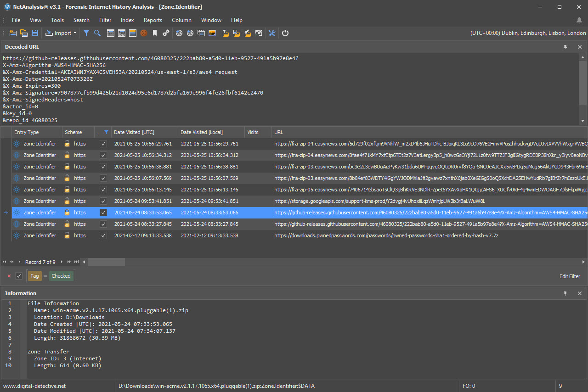Click the image picture icon in toolbar
Image resolution: width=588 pixels, height=392 pixels.
coord(212,33)
